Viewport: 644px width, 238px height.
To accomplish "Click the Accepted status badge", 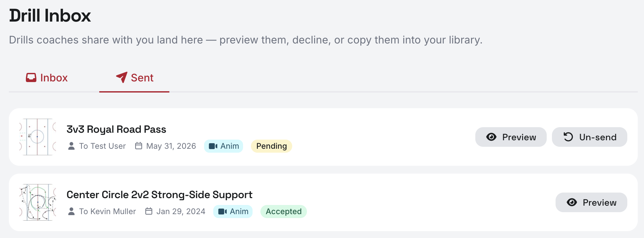I will [x=284, y=212].
